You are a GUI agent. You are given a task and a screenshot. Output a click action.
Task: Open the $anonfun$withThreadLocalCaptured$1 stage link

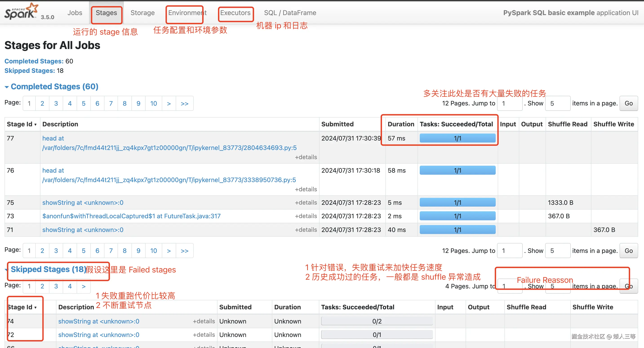[x=131, y=216]
